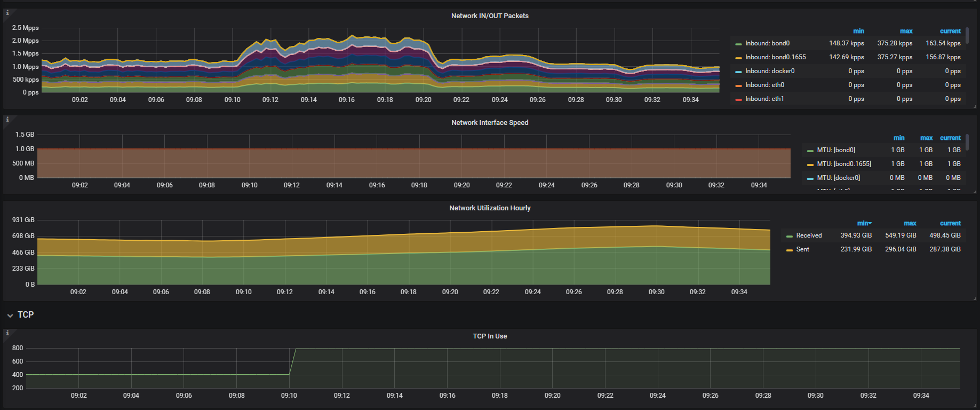Toggle the MTU: [docker0] series in legend
This screenshot has width=980, height=410.
[x=838, y=178]
